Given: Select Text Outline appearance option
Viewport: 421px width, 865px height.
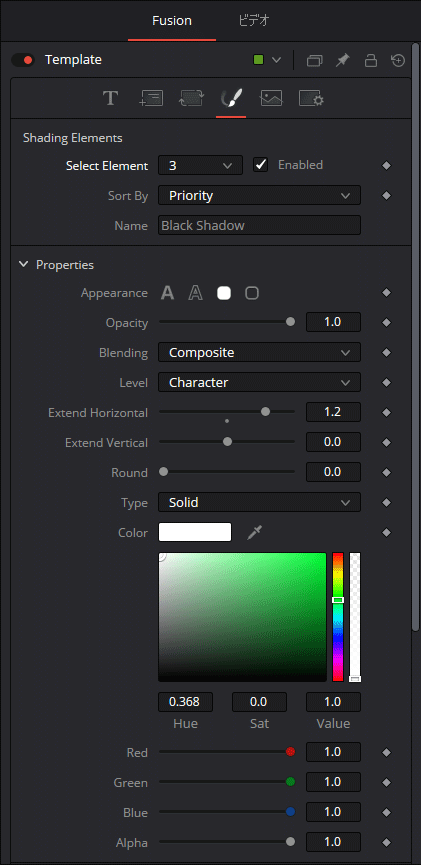Looking at the screenshot, I should [195, 293].
